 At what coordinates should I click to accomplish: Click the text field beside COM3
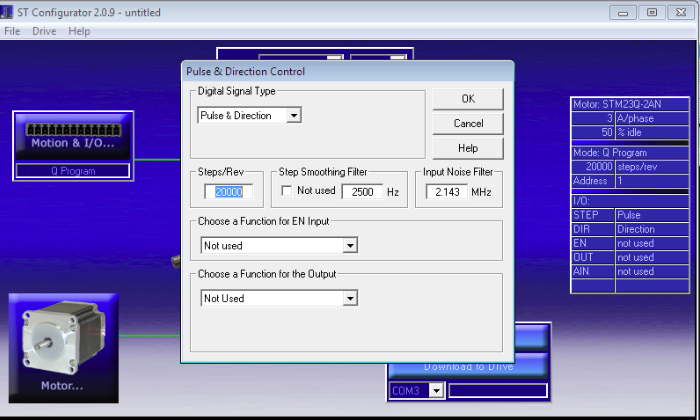point(497,391)
